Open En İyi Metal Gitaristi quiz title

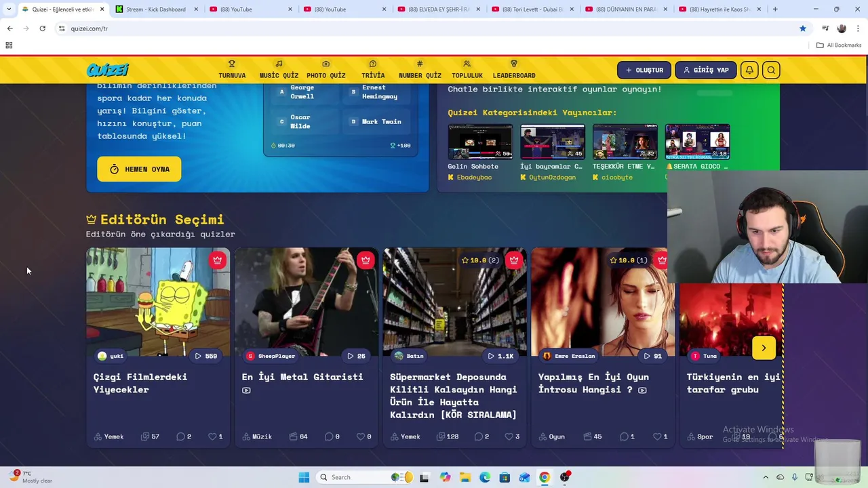pos(302,377)
